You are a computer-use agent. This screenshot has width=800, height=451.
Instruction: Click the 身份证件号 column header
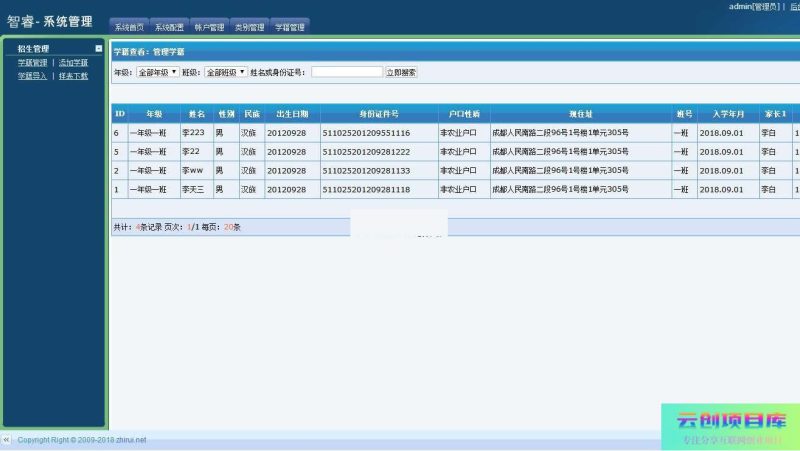pos(379,114)
